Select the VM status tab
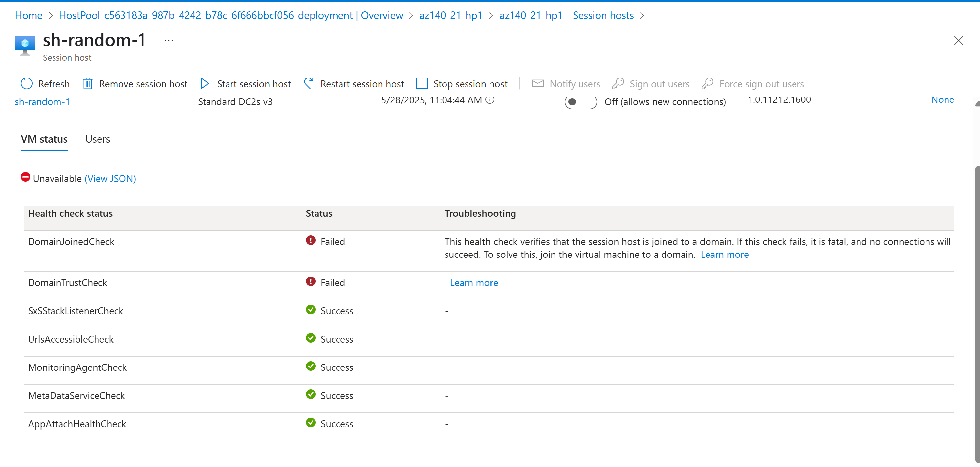This screenshot has width=980, height=467. point(44,139)
